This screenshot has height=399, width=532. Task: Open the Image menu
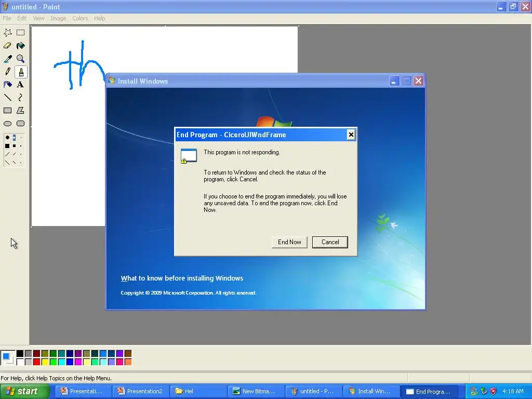click(58, 18)
